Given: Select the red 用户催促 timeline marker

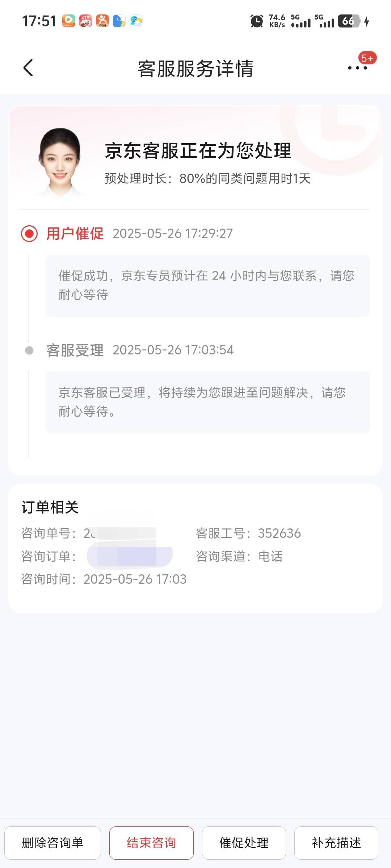Looking at the screenshot, I should (29, 234).
